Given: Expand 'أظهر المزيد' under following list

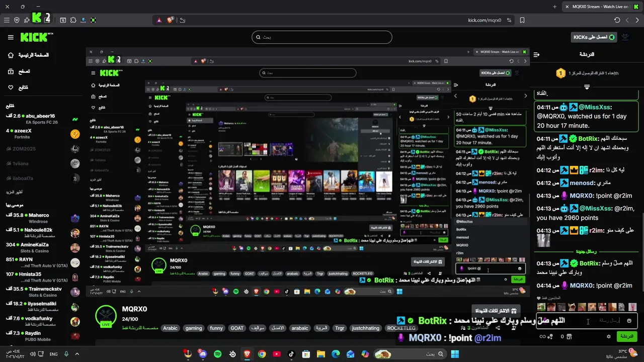Looking at the screenshot, I should (x=14, y=192).
